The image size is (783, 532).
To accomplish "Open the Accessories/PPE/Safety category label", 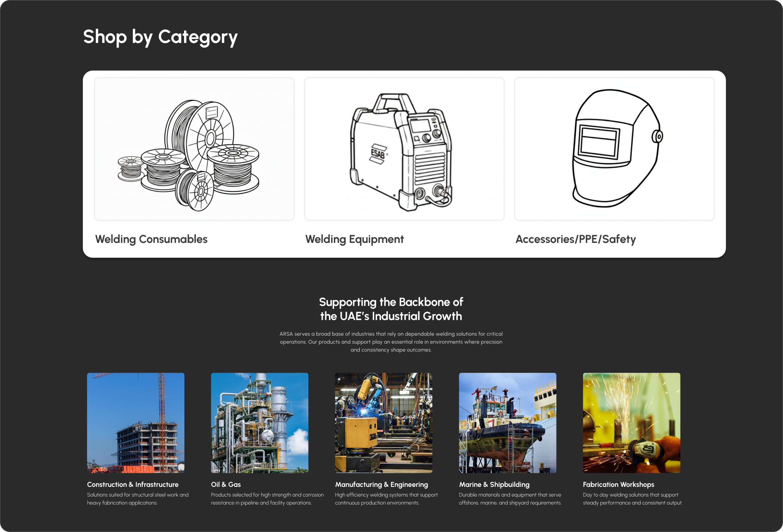I will (576, 239).
